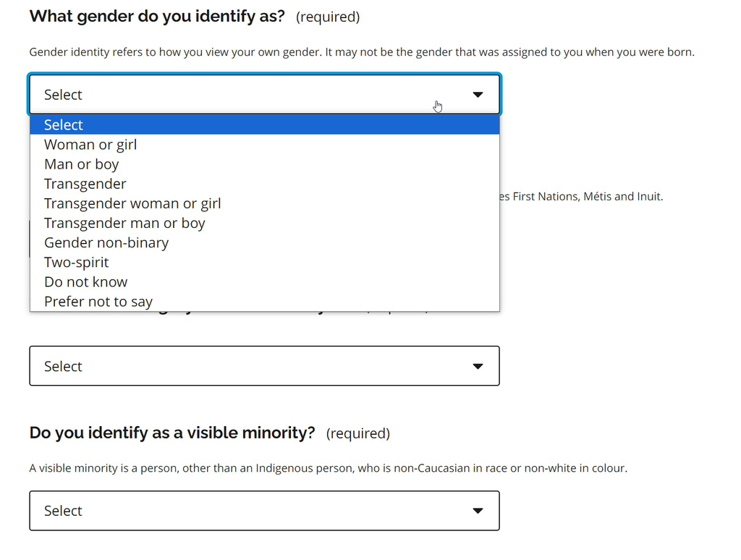The height and width of the screenshot is (560, 741).
Task: Click "Do you identify as a visible minority?" label
Action: 172,433
